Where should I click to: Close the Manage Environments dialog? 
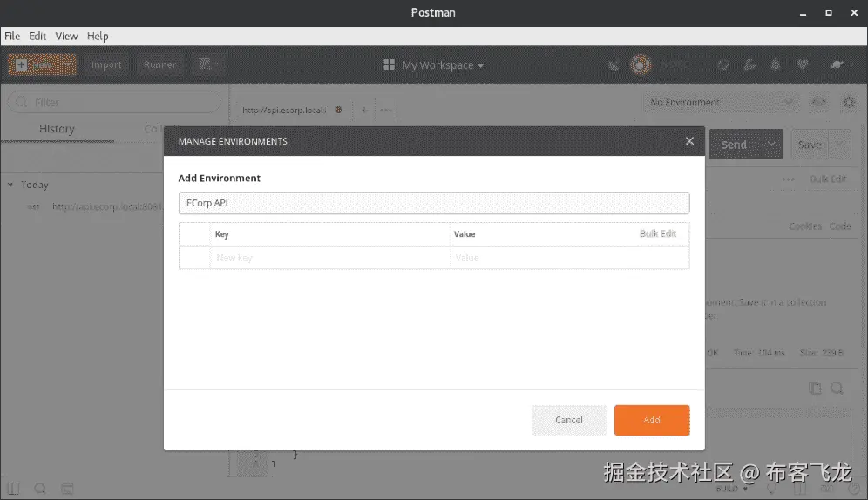(689, 141)
